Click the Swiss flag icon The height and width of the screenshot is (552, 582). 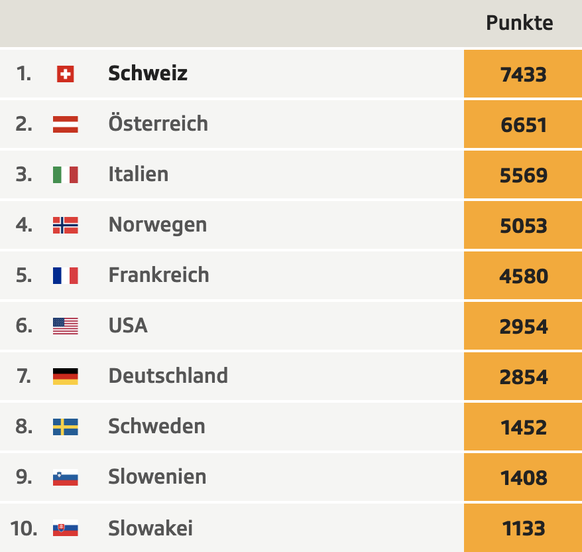point(65,74)
